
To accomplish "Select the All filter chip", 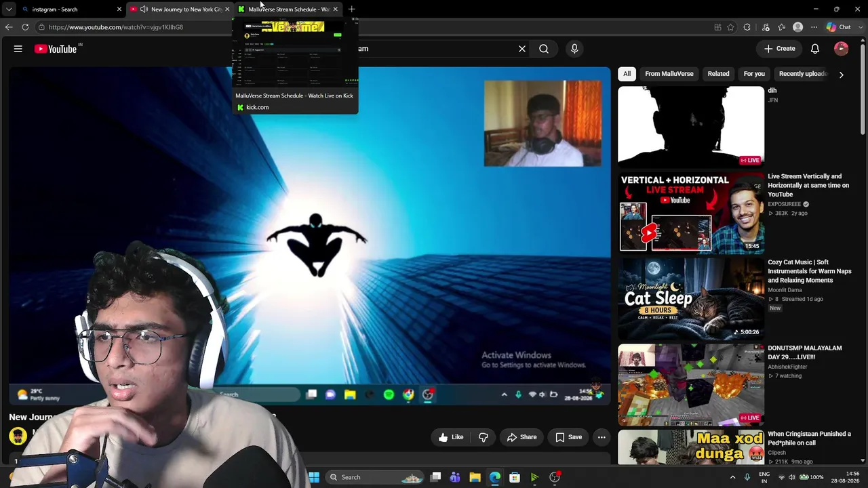I will pyautogui.click(x=627, y=74).
